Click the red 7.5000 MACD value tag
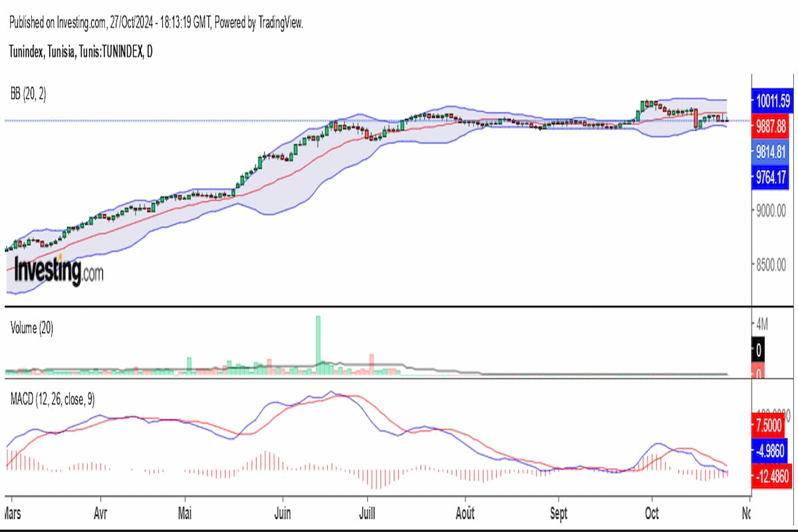Viewport: 798px width, 532px height. coord(772,424)
